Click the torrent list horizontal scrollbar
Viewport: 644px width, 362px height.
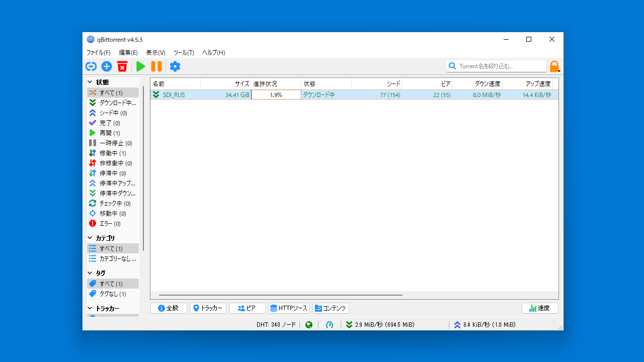(x=281, y=295)
